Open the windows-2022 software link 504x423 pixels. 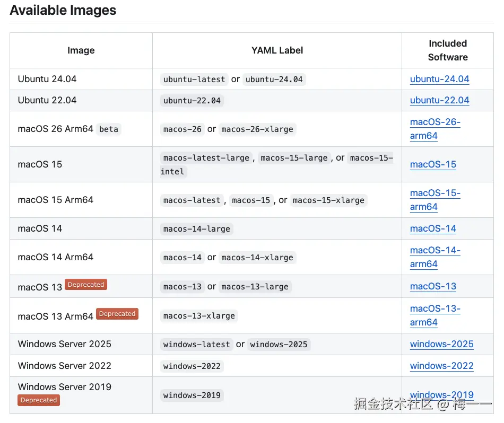coord(441,366)
